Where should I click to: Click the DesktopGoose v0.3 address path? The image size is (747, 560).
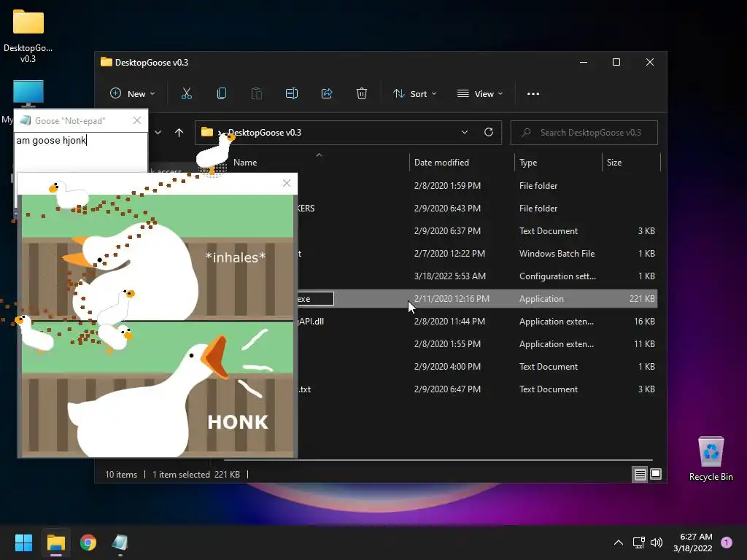(x=264, y=133)
